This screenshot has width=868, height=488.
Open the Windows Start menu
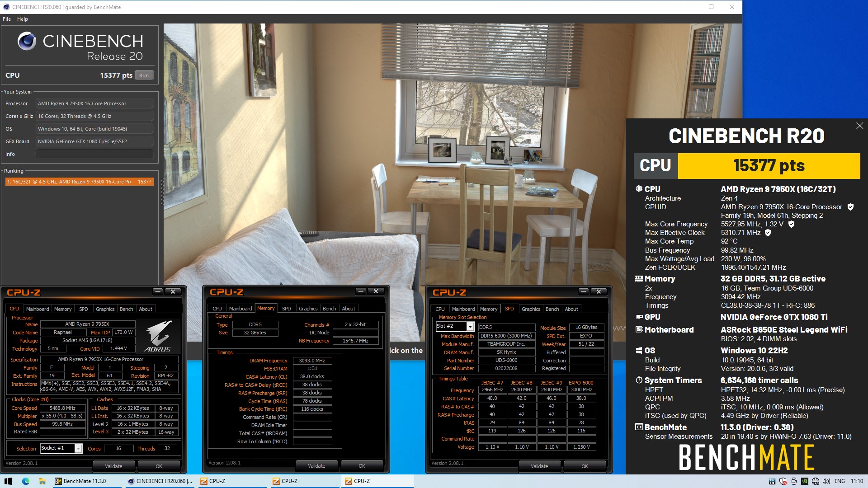tap(8, 481)
